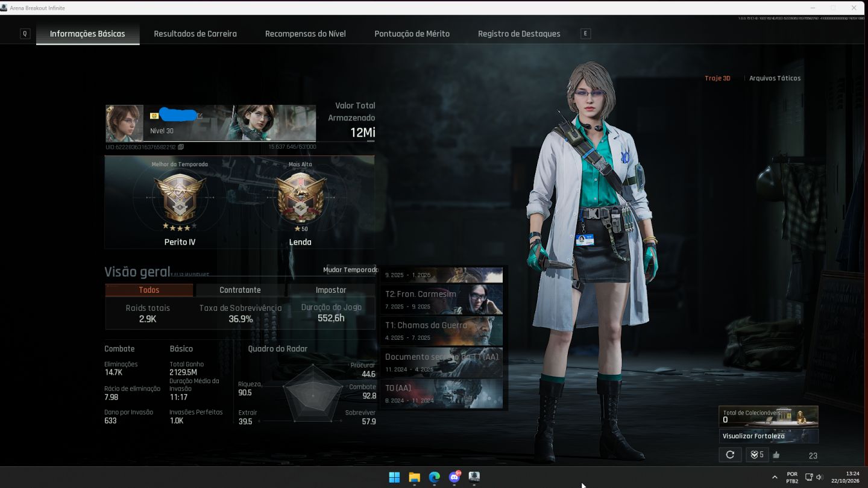
Task: Select the Todos overview filter
Action: click(149, 290)
